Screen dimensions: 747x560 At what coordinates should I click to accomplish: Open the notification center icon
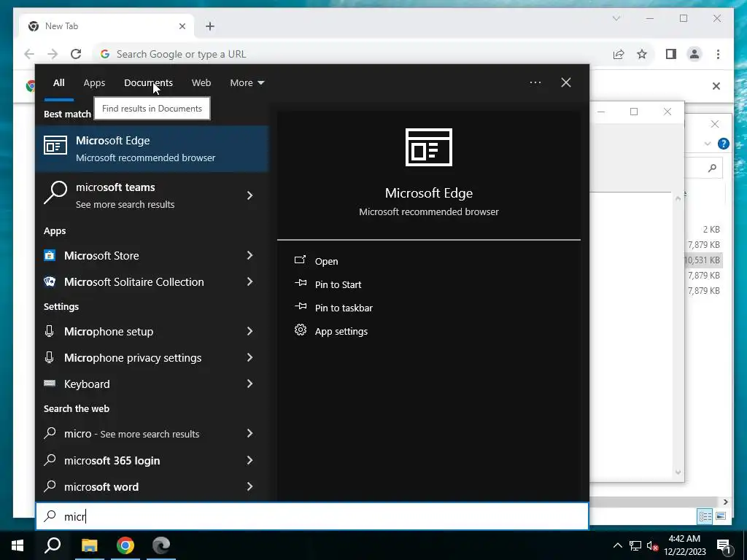click(x=723, y=545)
